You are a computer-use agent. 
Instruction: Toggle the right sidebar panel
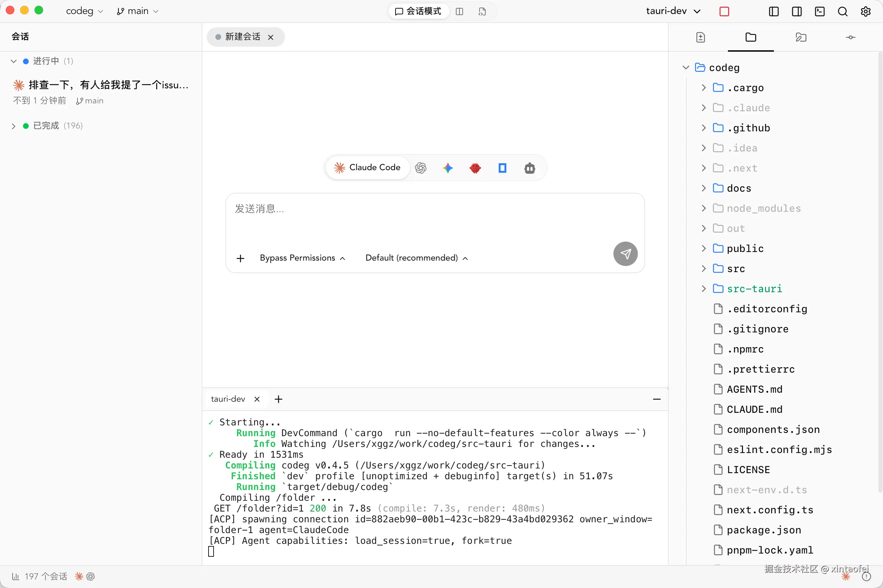click(x=797, y=11)
